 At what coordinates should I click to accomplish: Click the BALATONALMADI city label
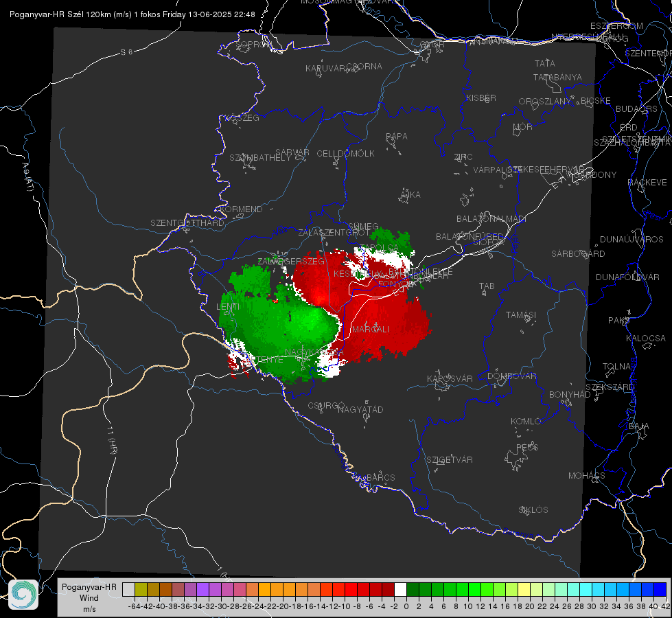[x=491, y=219]
